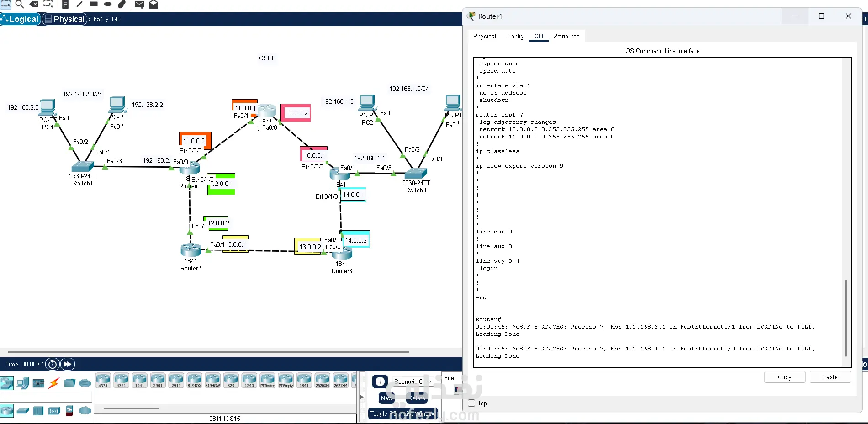Select Network Devices category icon
868x424 pixels.
coord(7,383)
